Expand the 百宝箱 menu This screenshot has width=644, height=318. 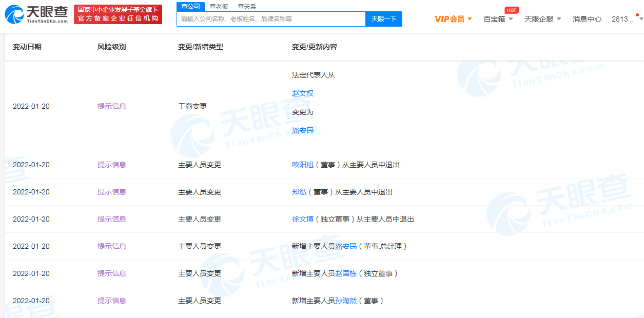pyautogui.click(x=498, y=19)
